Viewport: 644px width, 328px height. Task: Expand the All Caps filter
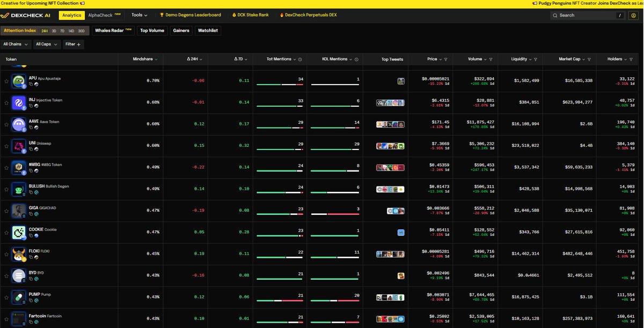[x=46, y=44]
